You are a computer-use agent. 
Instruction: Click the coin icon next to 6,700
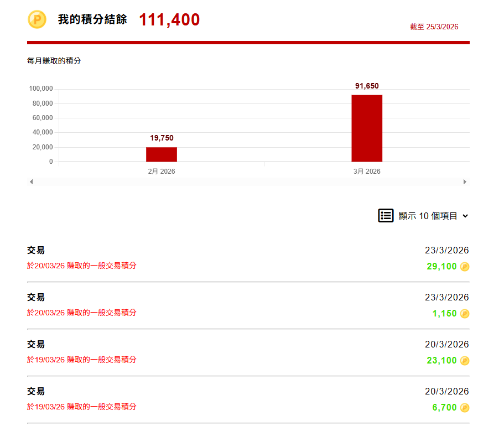coord(465,408)
